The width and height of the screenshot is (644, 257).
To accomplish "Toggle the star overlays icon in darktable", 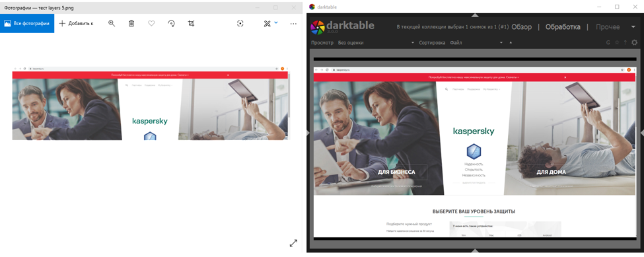I will [x=616, y=43].
